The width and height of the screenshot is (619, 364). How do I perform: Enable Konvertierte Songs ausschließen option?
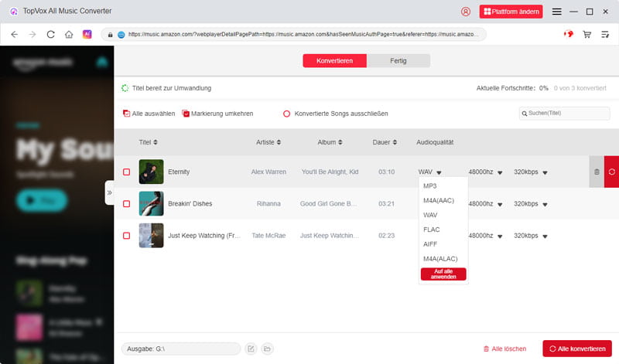coord(286,114)
